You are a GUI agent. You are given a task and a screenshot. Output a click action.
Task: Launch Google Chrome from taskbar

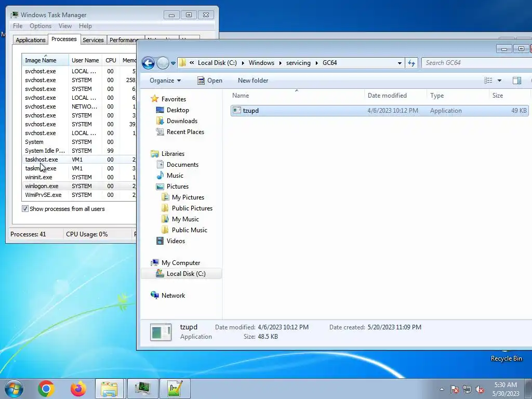pos(46,389)
